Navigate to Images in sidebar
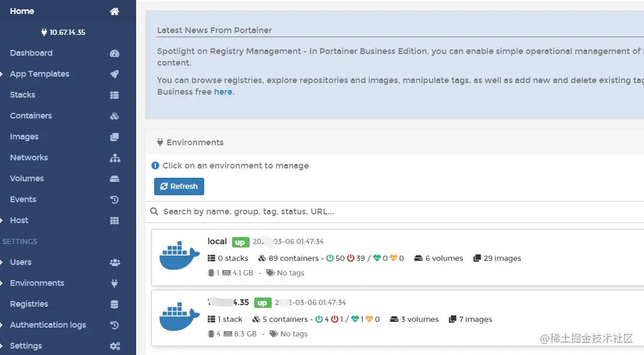644x355 pixels. (24, 137)
